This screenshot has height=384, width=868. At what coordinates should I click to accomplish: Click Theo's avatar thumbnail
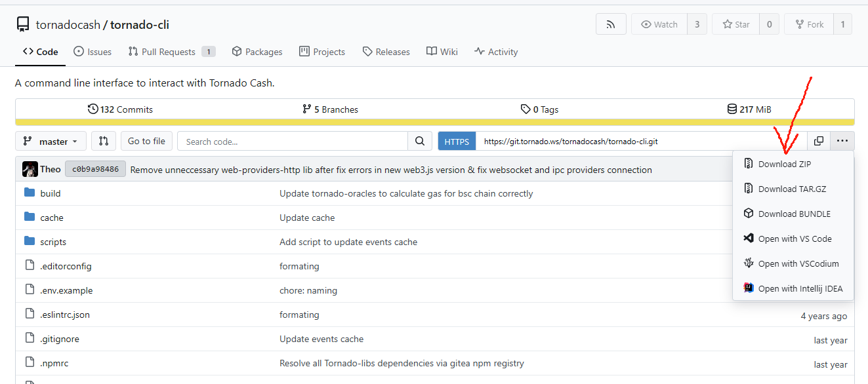(x=30, y=169)
